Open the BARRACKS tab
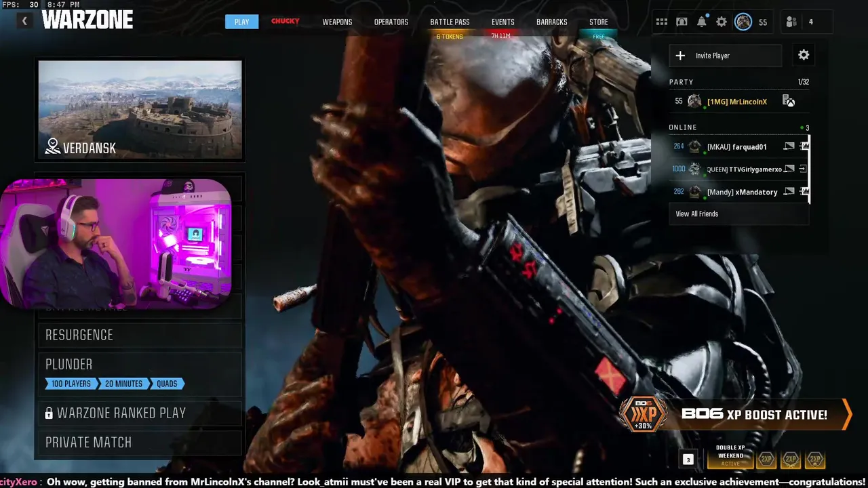868x488 pixels. point(552,22)
